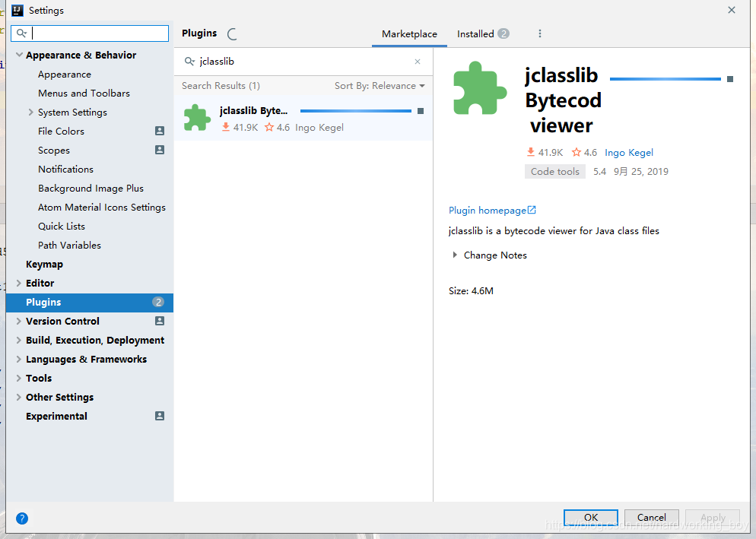Click the Scopes project-level icon

pos(160,150)
